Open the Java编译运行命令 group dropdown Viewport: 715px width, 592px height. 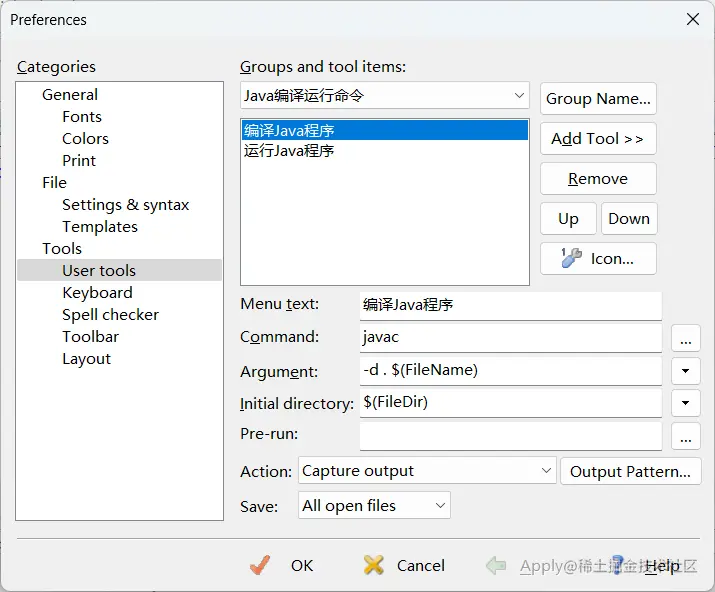384,96
